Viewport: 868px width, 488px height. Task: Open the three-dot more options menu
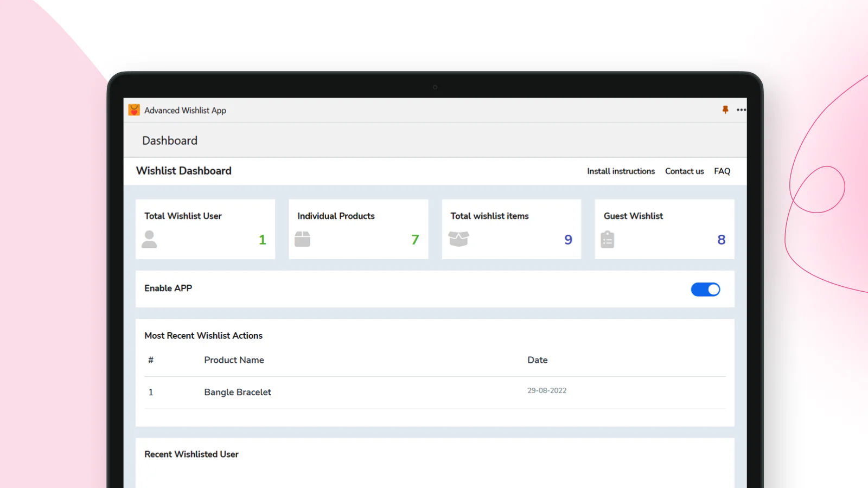click(741, 110)
